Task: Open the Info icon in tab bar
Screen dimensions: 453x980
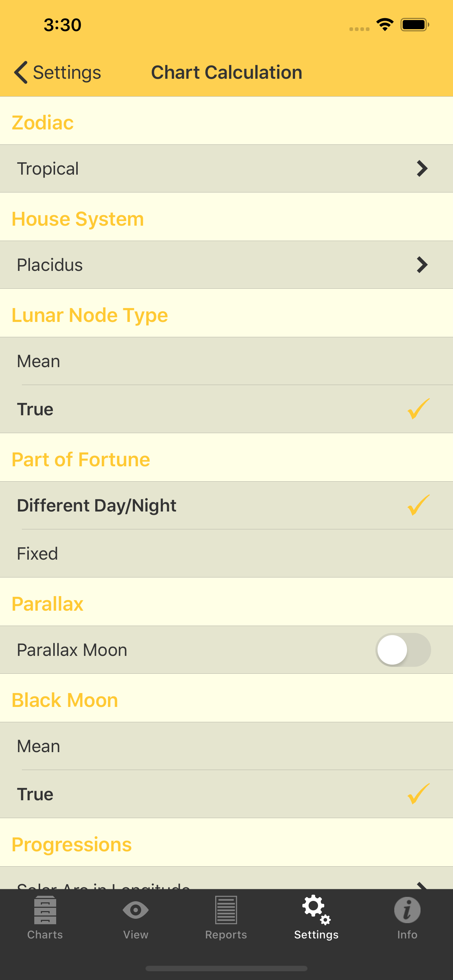Action: 407,910
